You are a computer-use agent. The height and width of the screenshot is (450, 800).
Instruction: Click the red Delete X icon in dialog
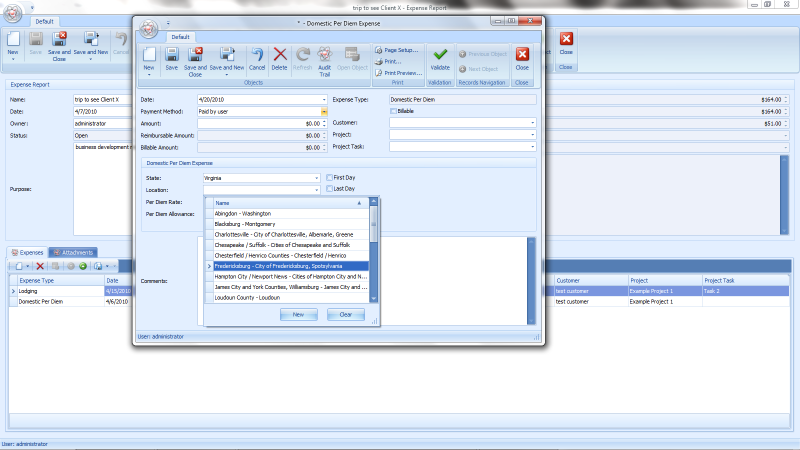(x=280, y=59)
